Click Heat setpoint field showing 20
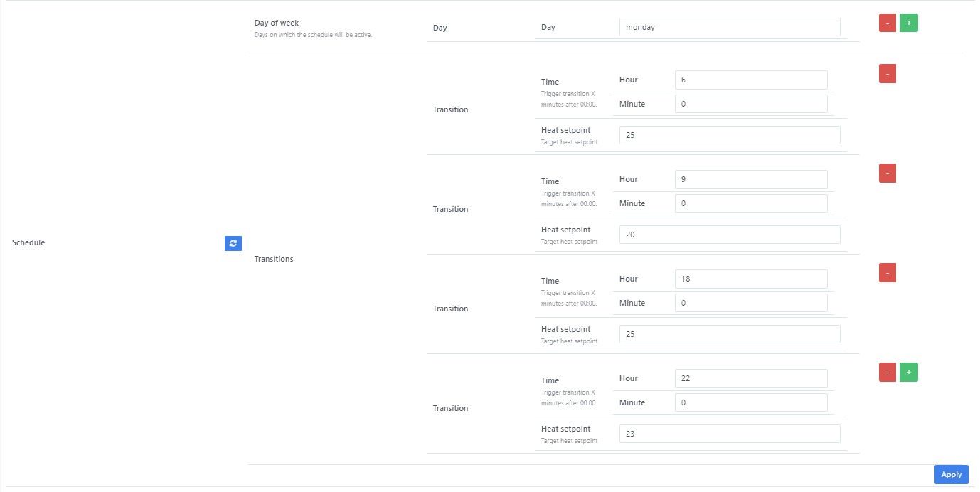 click(x=729, y=235)
